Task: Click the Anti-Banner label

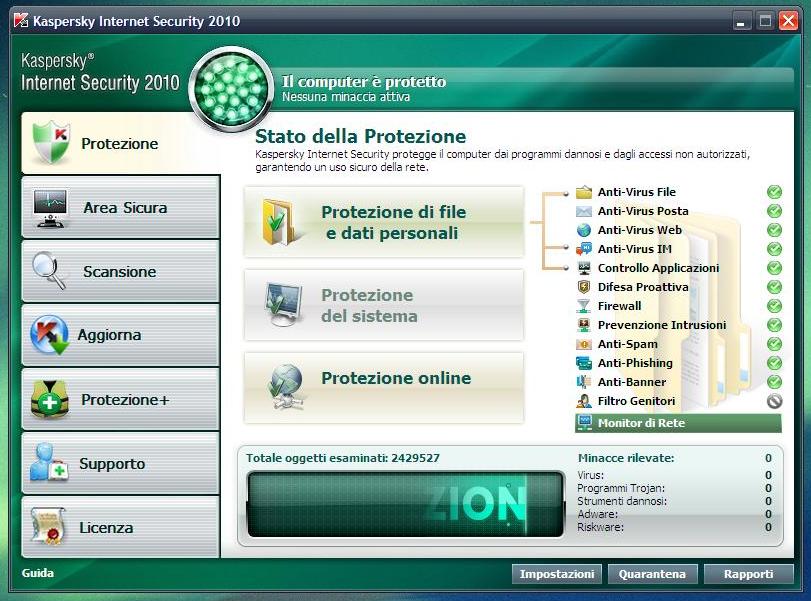Action: 632,382
